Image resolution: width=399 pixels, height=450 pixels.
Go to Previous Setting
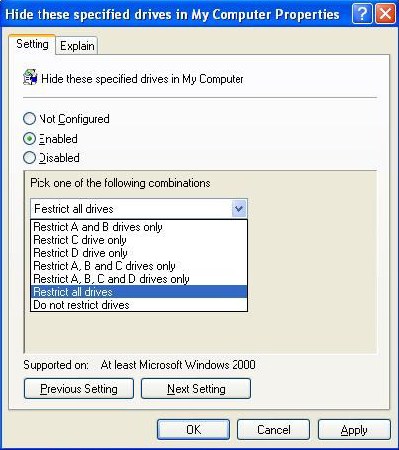[x=79, y=389]
